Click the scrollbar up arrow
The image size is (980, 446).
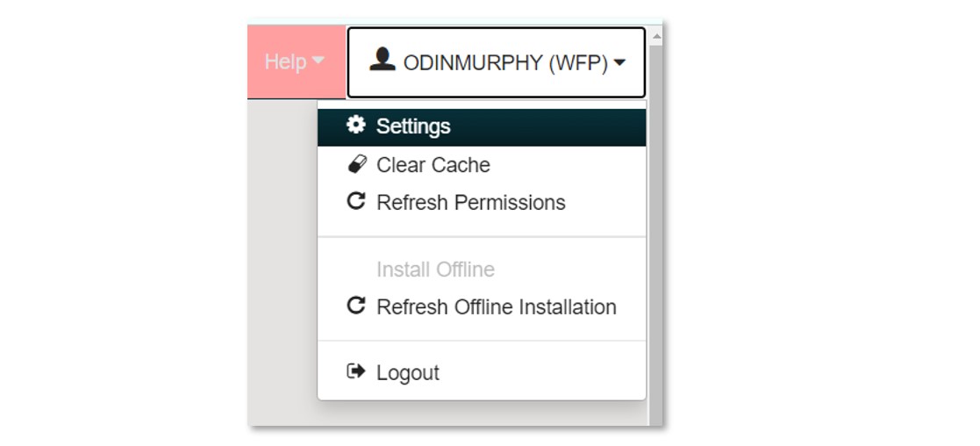click(655, 36)
